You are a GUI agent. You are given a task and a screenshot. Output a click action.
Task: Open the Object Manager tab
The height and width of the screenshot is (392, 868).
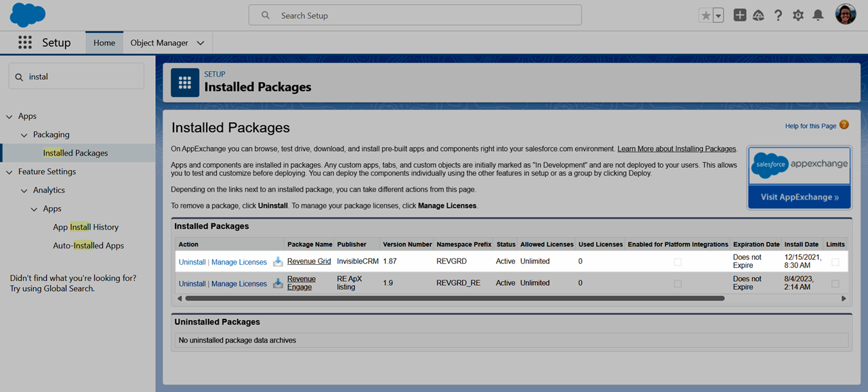[x=159, y=43]
